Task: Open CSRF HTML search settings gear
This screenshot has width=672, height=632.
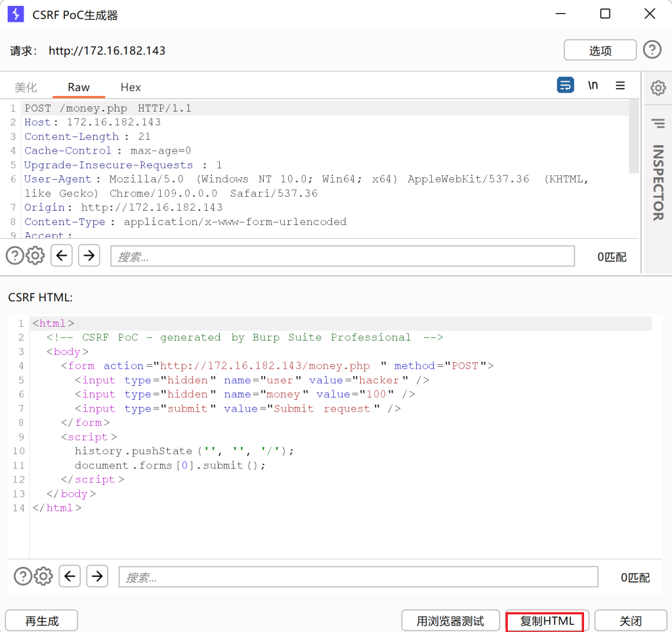Action: tap(43, 576)
